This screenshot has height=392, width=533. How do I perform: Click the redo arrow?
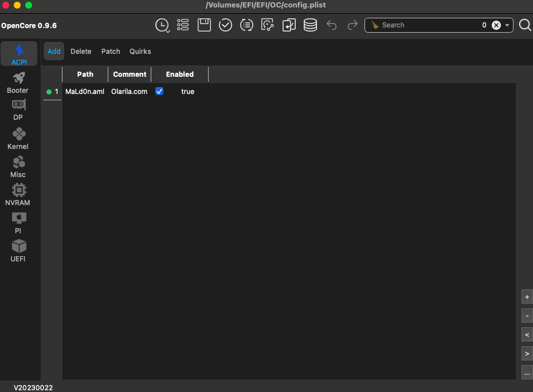pyautogui.click(x=352, y=25)
